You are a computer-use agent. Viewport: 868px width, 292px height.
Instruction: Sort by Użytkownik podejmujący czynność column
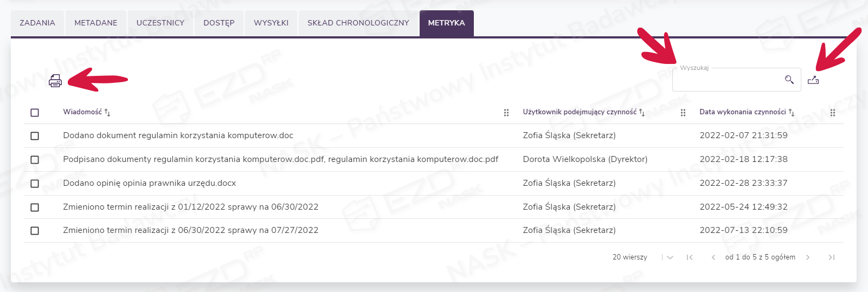[x=642, y=113]
